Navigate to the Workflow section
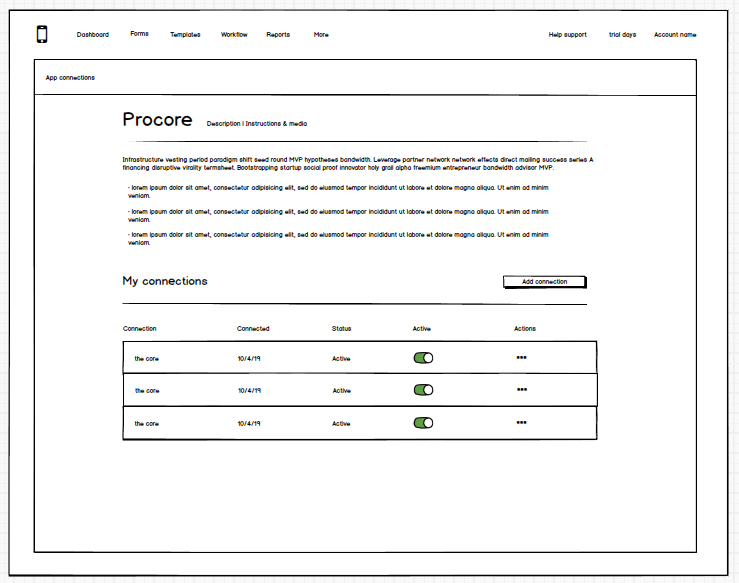Viewport: 739px width, 583px height. pos(234,35)
